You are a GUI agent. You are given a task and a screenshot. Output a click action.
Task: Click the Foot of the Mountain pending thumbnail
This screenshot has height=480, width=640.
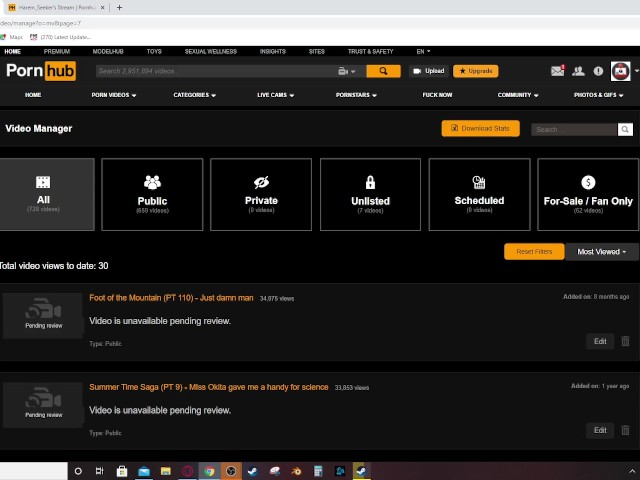[43, 315]
